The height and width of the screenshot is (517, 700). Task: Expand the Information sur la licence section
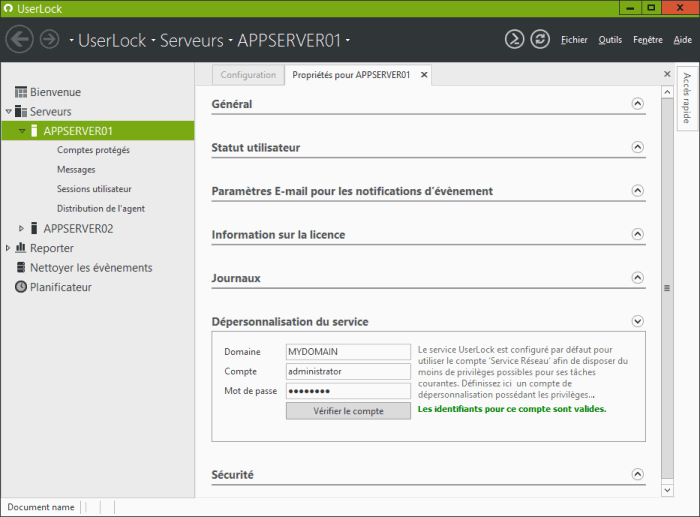(x=638, y=234)
